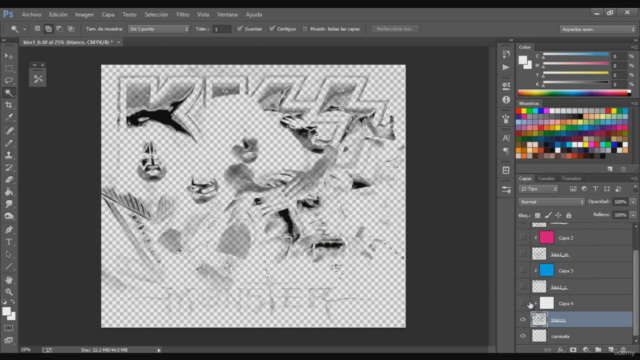
Task: Hide the blanco layer
Action: [x=523, y=320]
